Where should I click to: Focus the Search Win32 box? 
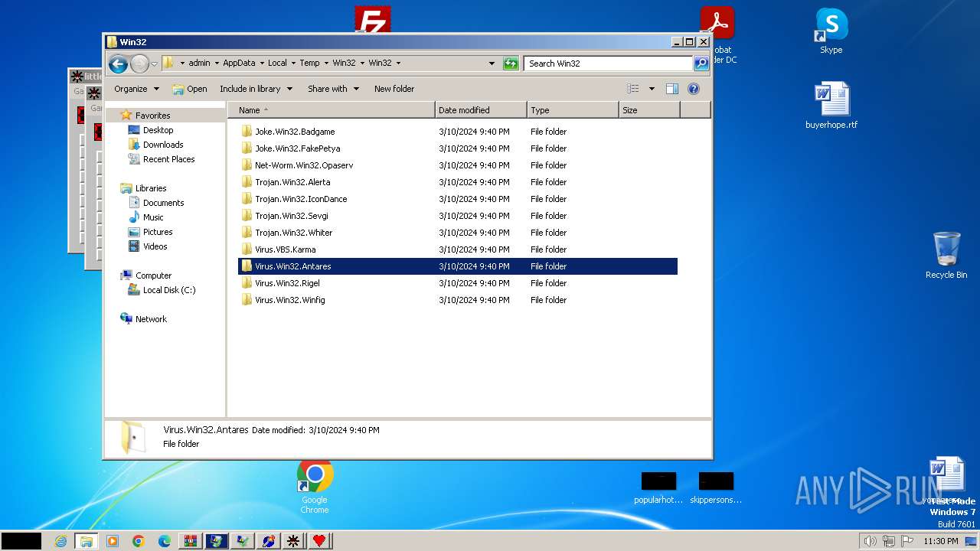coord(609,64)
